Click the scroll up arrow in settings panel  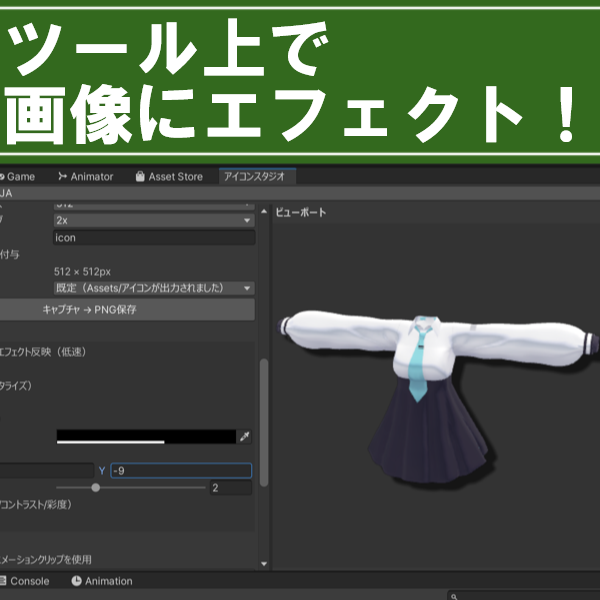(264, 211)
